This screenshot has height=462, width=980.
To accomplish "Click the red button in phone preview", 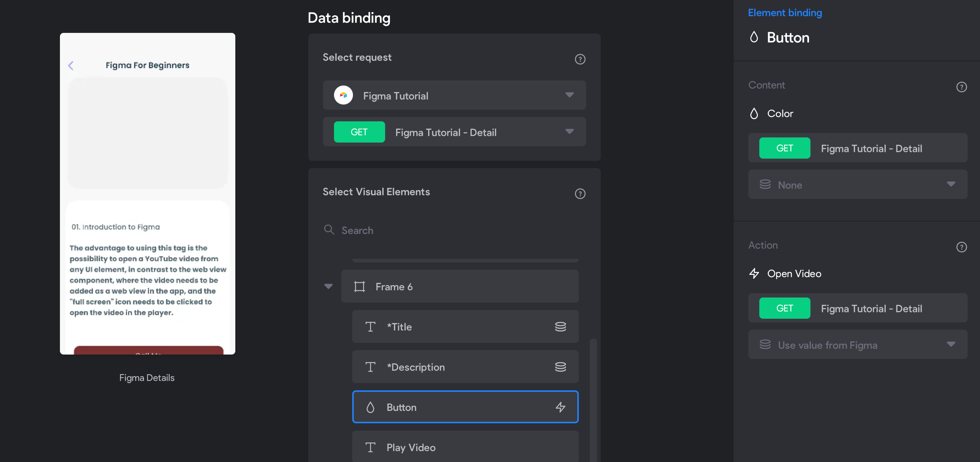I will tap(148, 350).
